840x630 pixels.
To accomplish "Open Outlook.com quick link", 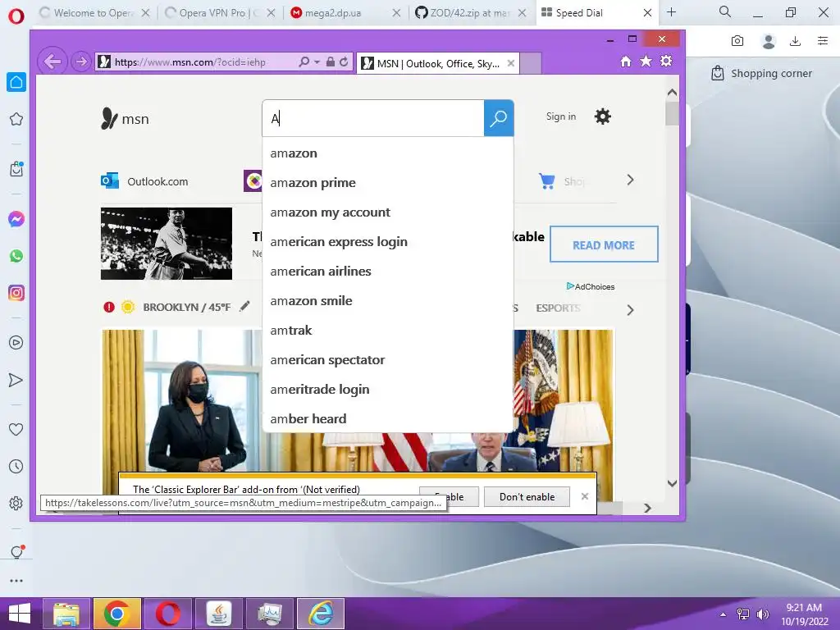I will 144,181.
